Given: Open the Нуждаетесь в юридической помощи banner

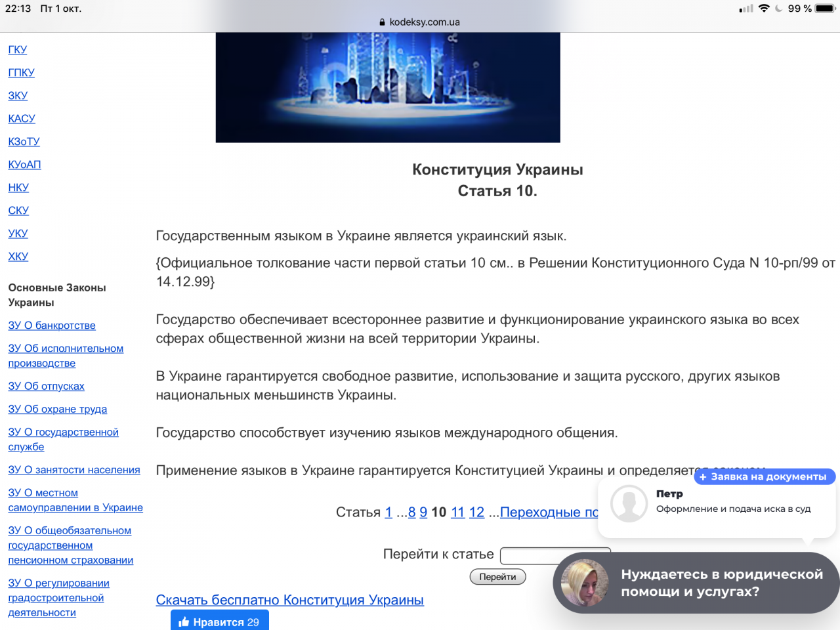Looking at the screenshot, I should (x=721, y=583).
